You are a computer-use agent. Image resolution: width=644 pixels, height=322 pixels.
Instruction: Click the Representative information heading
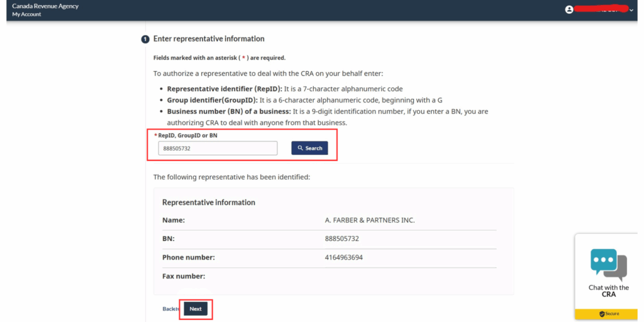tap(209, 203)
